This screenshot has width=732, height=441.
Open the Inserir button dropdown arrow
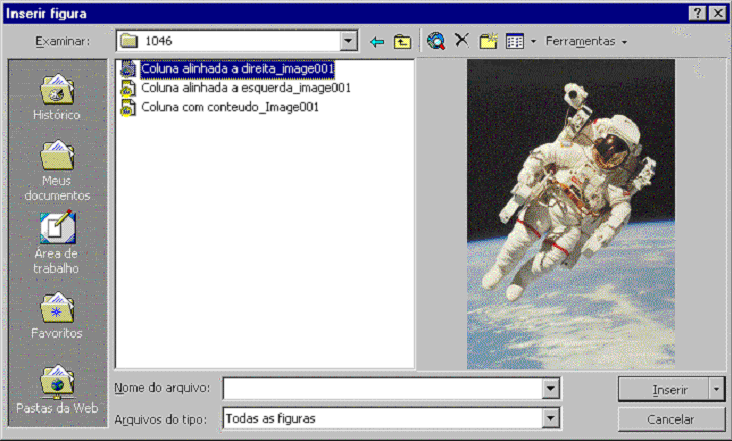coord(717,389)
